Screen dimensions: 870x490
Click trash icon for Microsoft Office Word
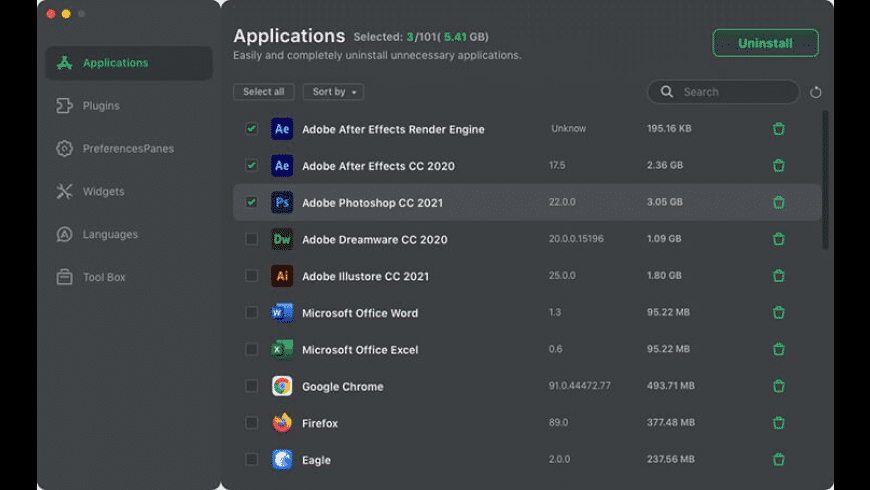pyautogui.click(x=778, y=312)
